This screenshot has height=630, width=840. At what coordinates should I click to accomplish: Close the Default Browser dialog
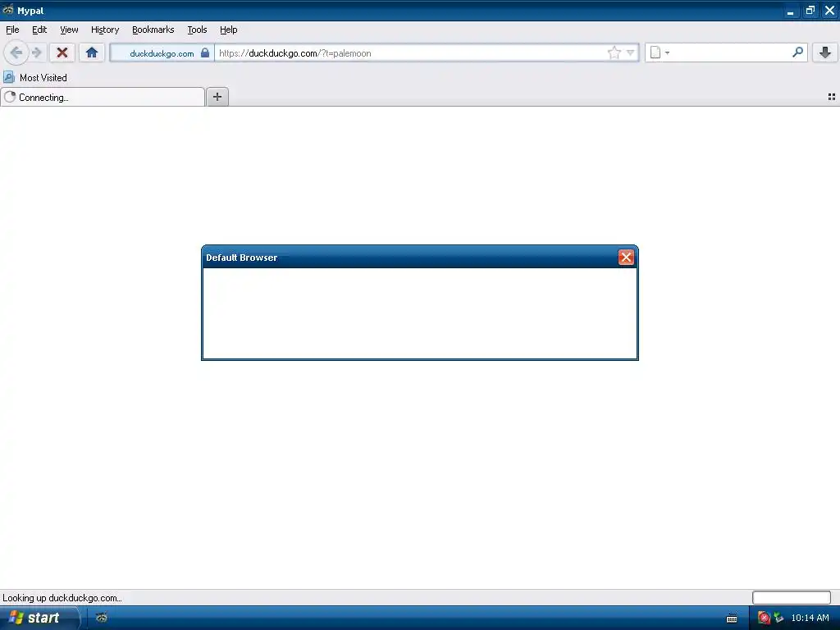[626, 257]
